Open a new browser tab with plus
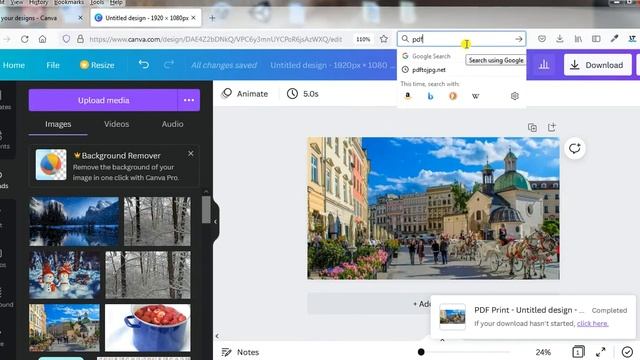This screenshot has height=360, width=640. point(212,18)
